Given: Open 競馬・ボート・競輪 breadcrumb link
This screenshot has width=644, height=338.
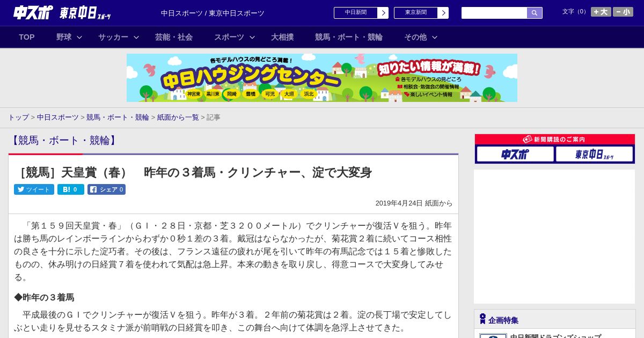Looking at the screenshot, I should pos(118,117).
